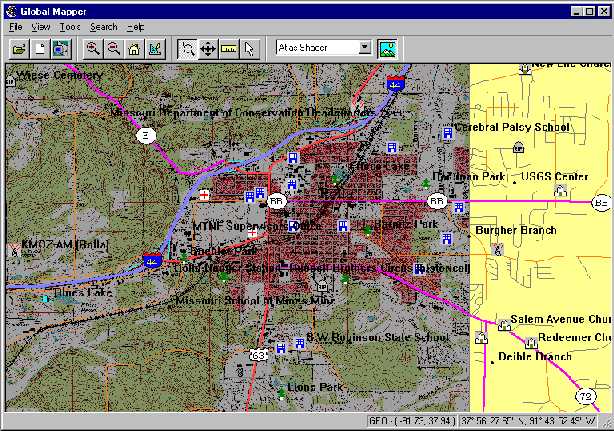Click the Burgher Branch label
Viewport: 614px width, 431px height.
[x=516, y=230]
